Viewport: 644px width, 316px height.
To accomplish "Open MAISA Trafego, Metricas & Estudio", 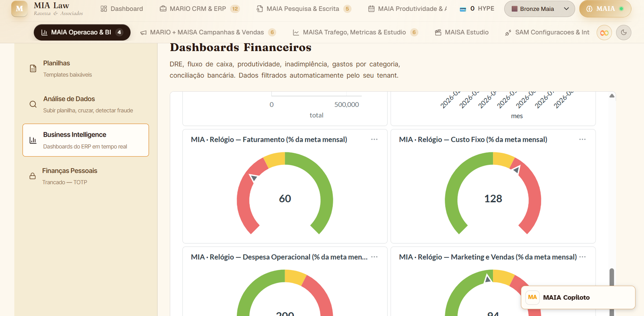I will click(355, 33).
